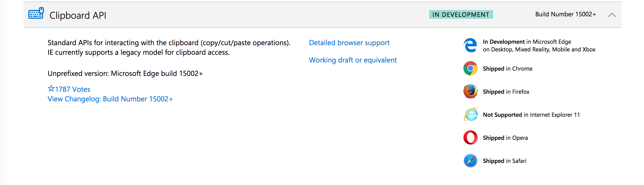Click the Opera browser icon
The height and width of the screenshot is (185, 644).
coord(470,137)
